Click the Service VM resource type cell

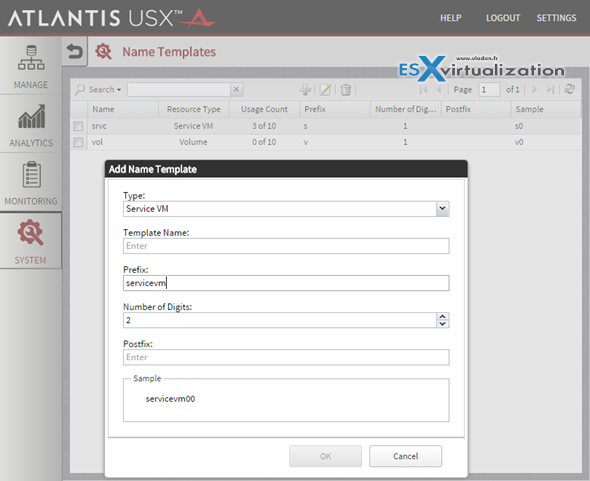click(x=193, y=126)
